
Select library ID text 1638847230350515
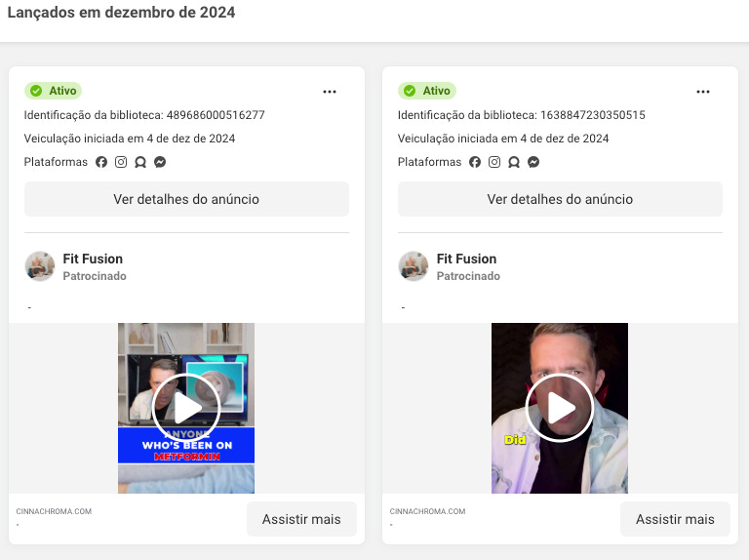593,115
